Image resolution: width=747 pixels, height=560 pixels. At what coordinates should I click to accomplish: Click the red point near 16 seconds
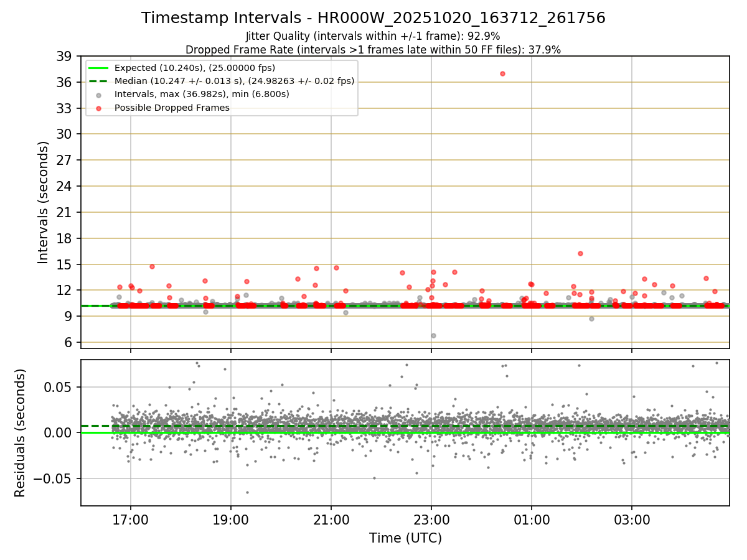580,253
